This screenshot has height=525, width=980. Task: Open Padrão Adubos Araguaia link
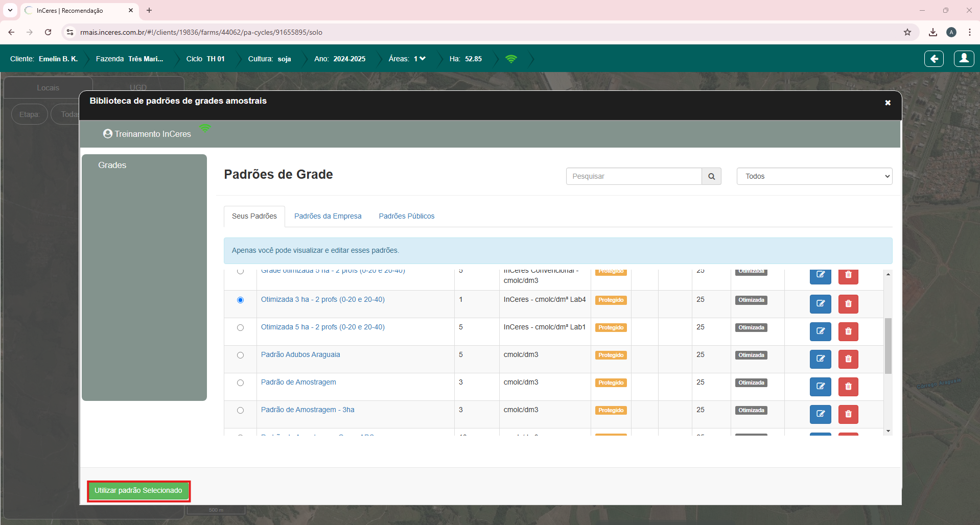[300, 354]
